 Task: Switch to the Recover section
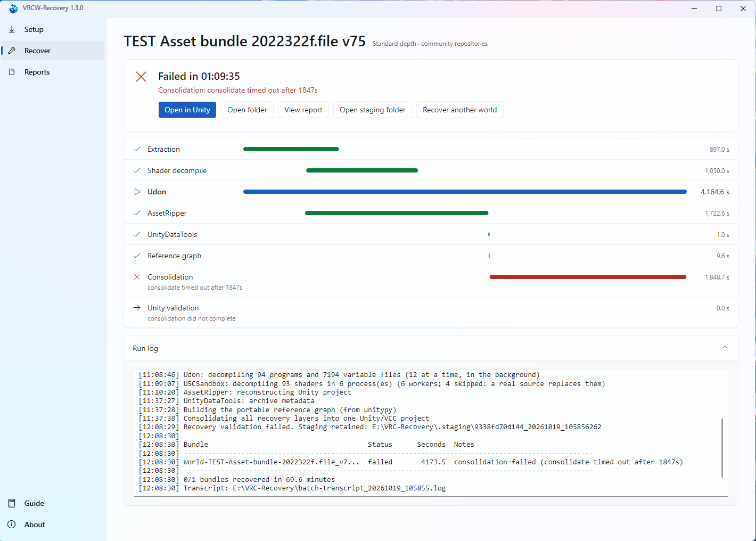(53, 51)
